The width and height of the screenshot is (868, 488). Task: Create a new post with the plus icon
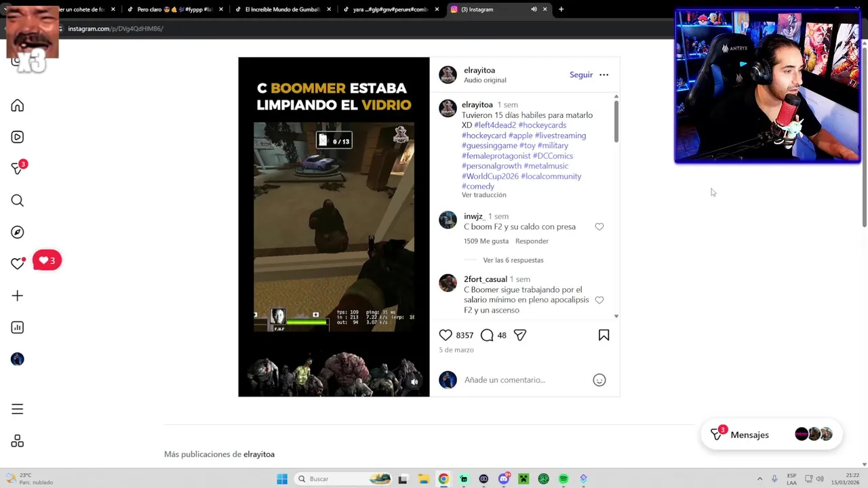coord(18,296)
